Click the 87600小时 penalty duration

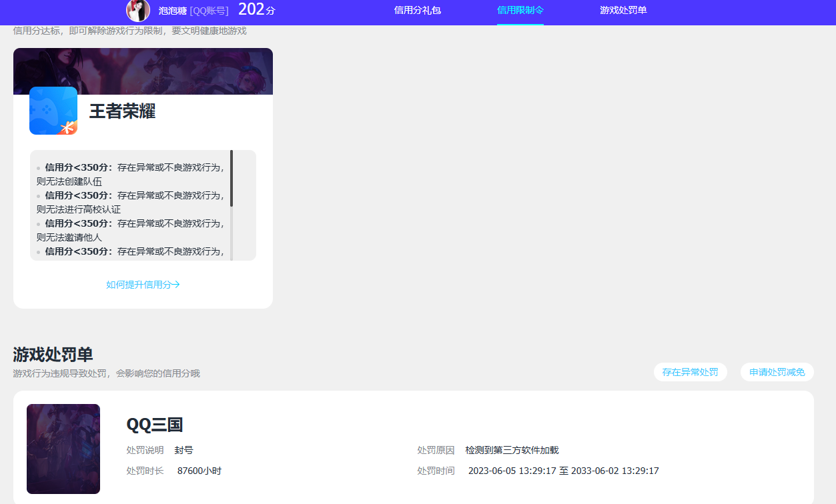(199, 471)
